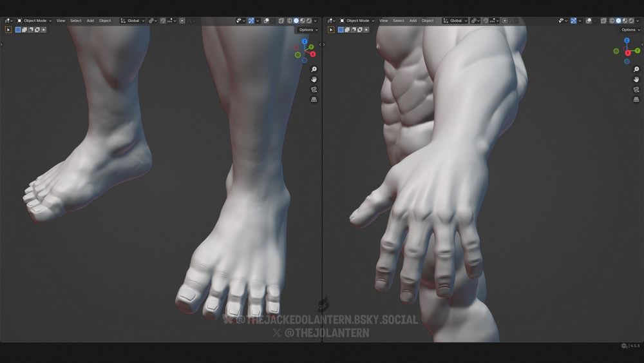Toggle X-ray mode in right viewport
This screenshot has height=363, width=644.
coord(604,21)
